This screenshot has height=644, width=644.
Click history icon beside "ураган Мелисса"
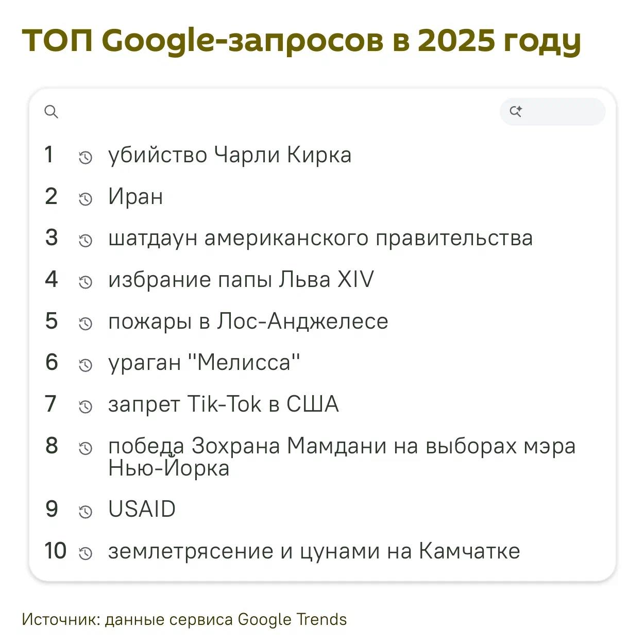tap(86, 365)
